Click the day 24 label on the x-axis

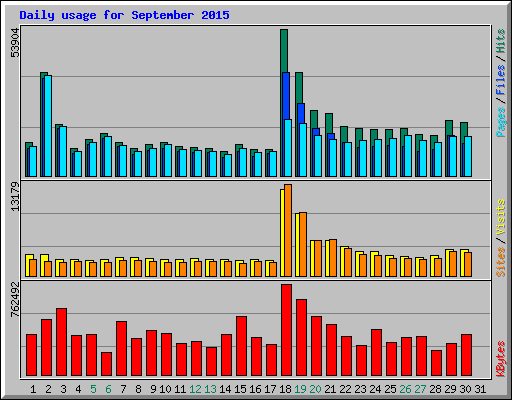(375, 389)
